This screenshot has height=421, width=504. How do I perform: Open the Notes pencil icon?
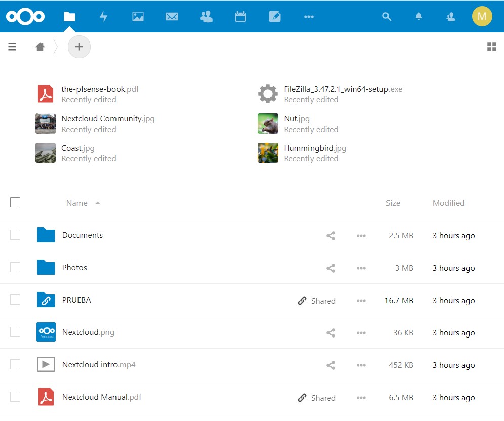[275, 16]
